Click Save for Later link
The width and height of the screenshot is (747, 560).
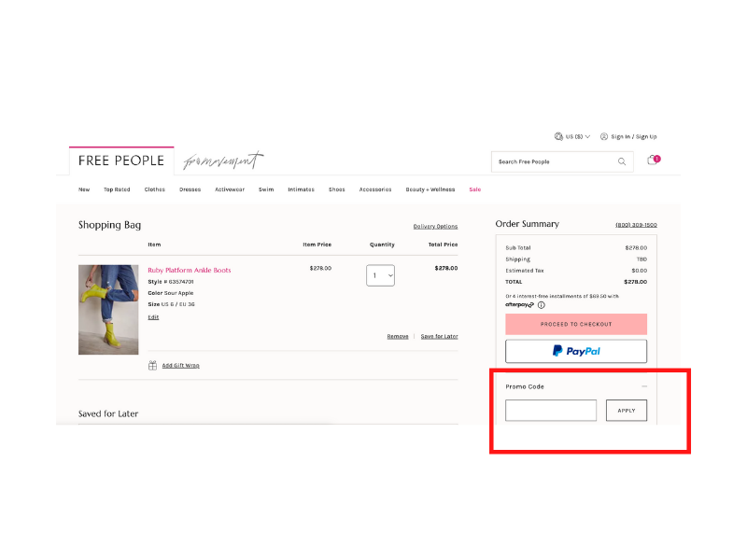point(439,336)
